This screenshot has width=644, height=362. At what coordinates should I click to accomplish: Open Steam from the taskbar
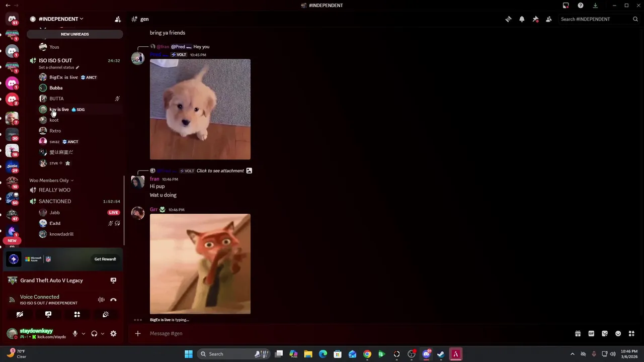click(x=441, y=354)
